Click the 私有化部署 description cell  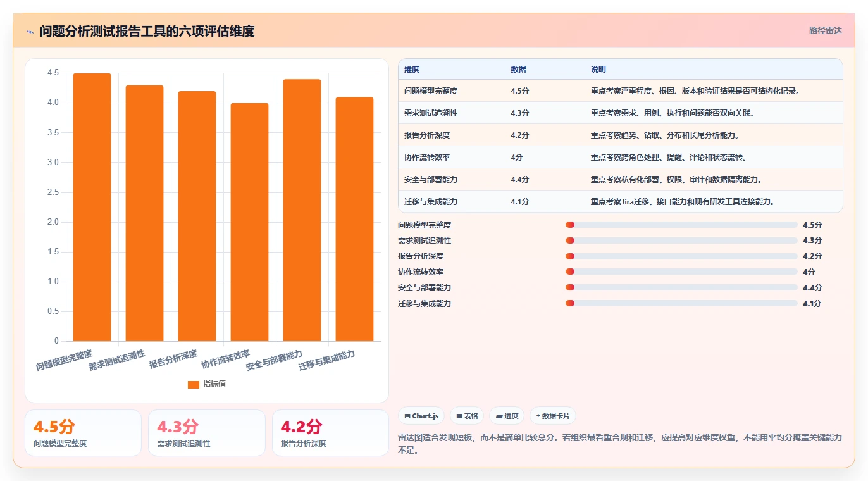point(676,180)
